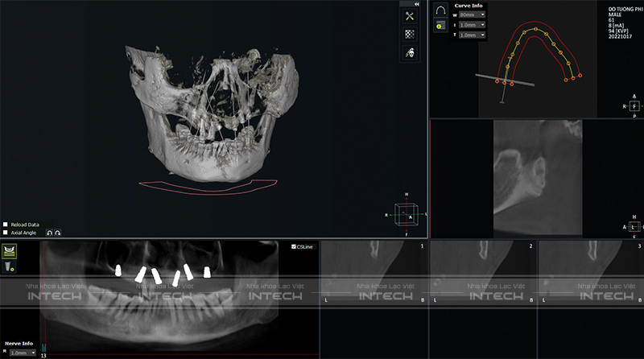Open the curve I 1.0mm dropdown

click(472, 25)
